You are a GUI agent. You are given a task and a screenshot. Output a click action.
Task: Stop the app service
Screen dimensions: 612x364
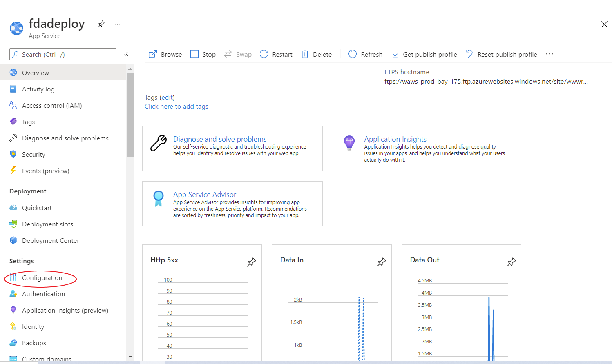(203, 54)
